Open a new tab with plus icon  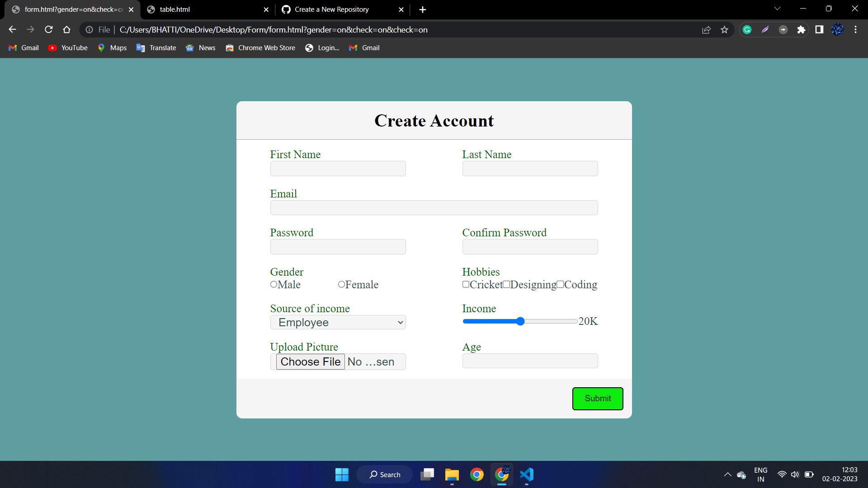(423, 9)
